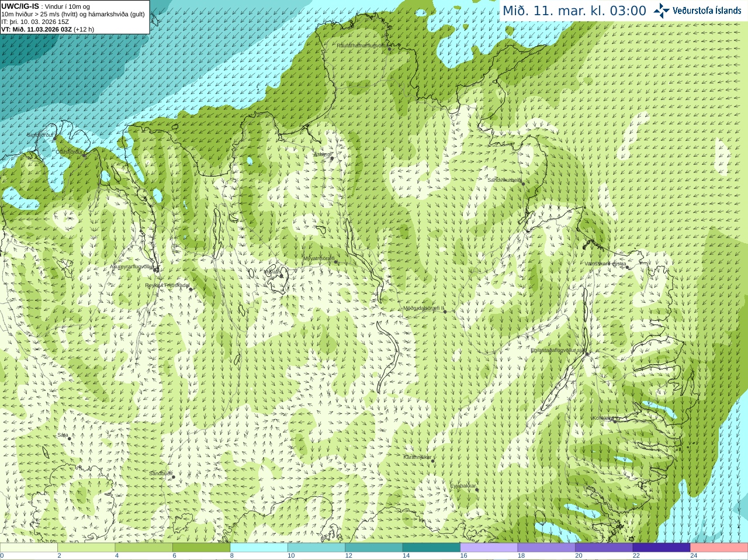Viewport: 748px width, 560px height.
Task: Click the Eyjabakkar station marker dot
Action: (476, 490)
